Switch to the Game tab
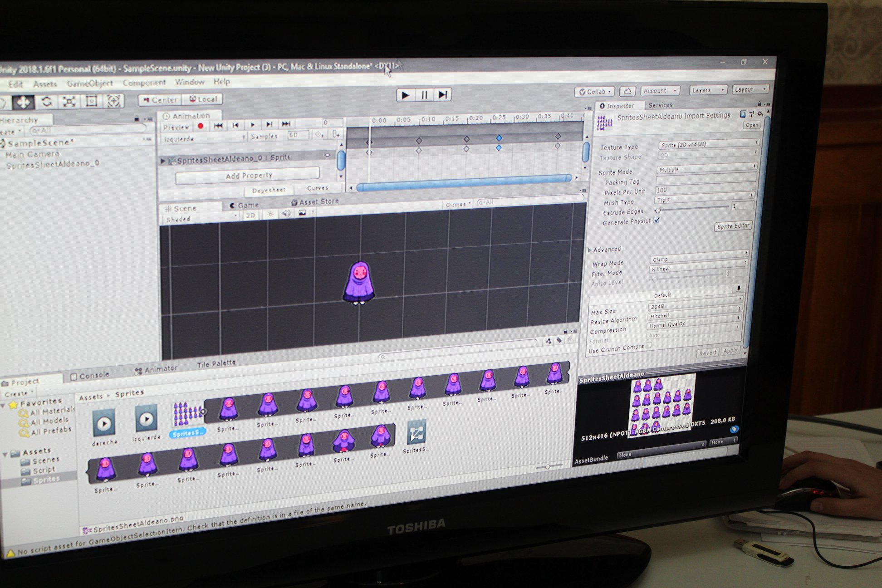Screen dimensions: 882x588 pos(244,205)
